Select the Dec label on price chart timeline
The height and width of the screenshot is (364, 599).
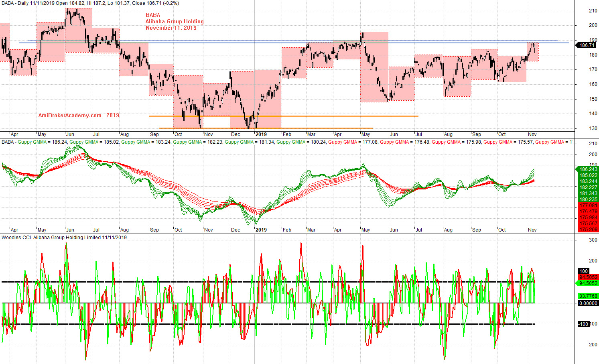(x=236, y=134)
